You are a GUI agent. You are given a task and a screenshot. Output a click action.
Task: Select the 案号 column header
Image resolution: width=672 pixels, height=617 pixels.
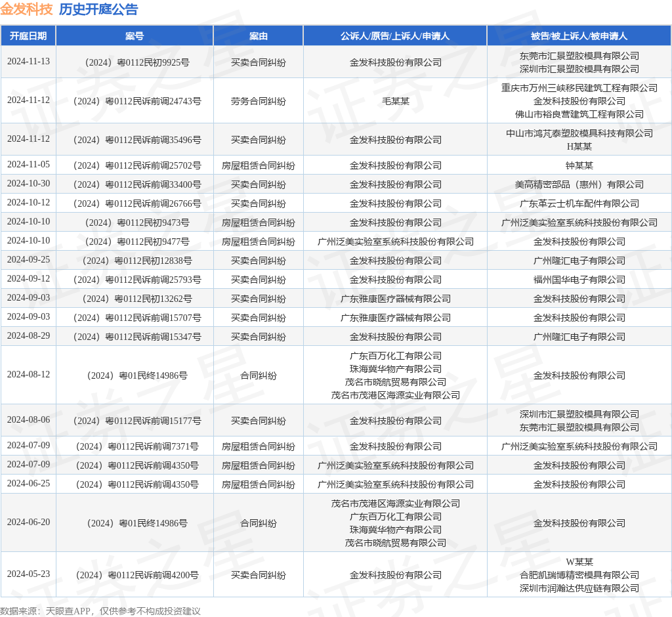click(135, 36)
